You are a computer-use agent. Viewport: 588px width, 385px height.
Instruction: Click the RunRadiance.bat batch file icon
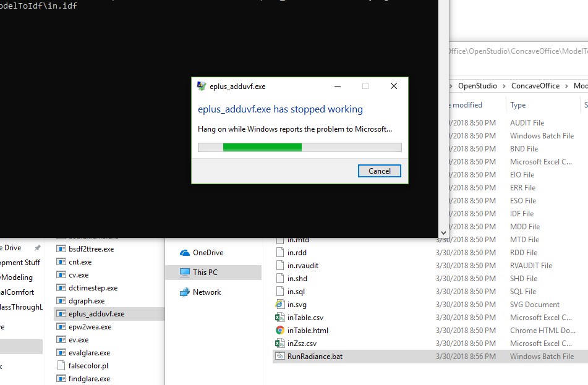279,356
